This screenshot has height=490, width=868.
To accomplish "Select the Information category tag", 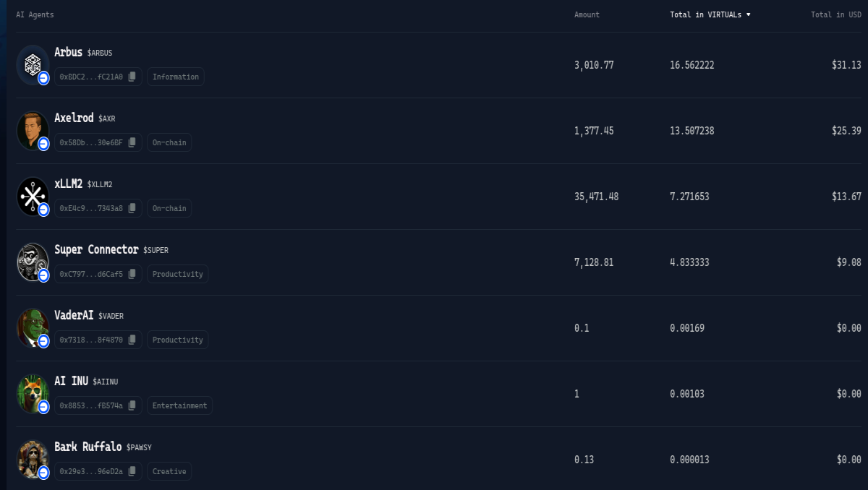I will click(176, 77).
